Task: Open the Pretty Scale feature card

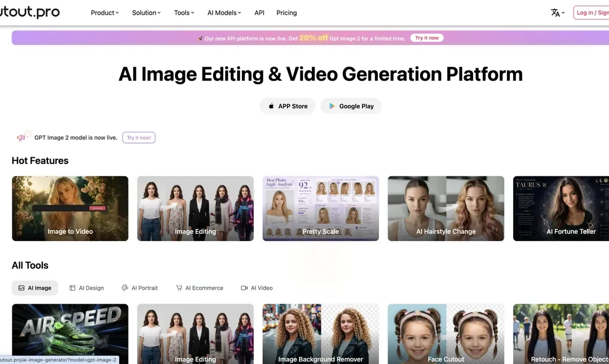Action: (320, 208)
